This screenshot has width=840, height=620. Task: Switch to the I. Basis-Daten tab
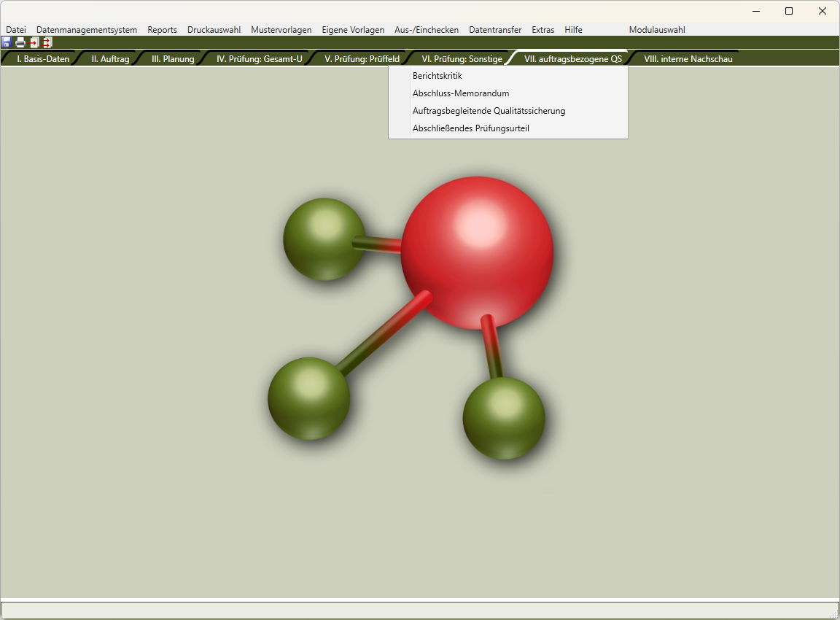(43, 59)
